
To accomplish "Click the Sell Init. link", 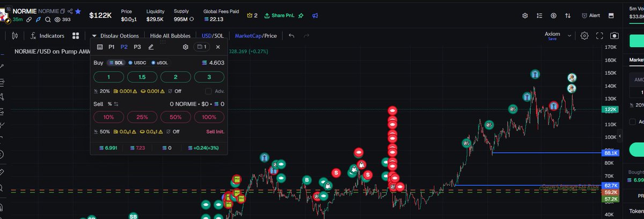I will (x=215, y=132).
